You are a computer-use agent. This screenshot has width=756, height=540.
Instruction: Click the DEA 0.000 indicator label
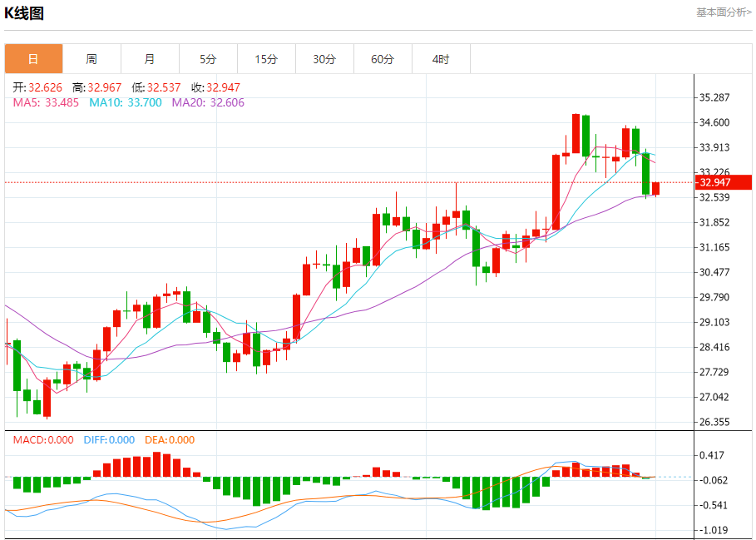point(170,439)
